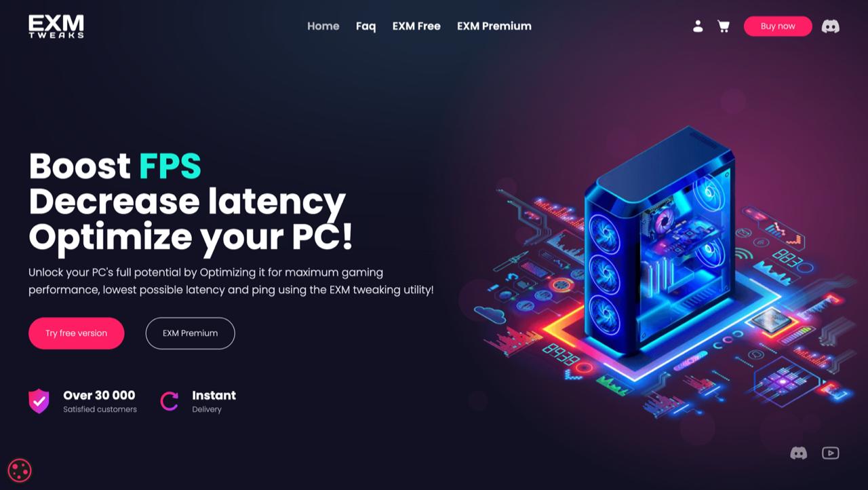Click the EXM Tweaks logo
This screenshot has width=868, height=490.
point(56,26)
